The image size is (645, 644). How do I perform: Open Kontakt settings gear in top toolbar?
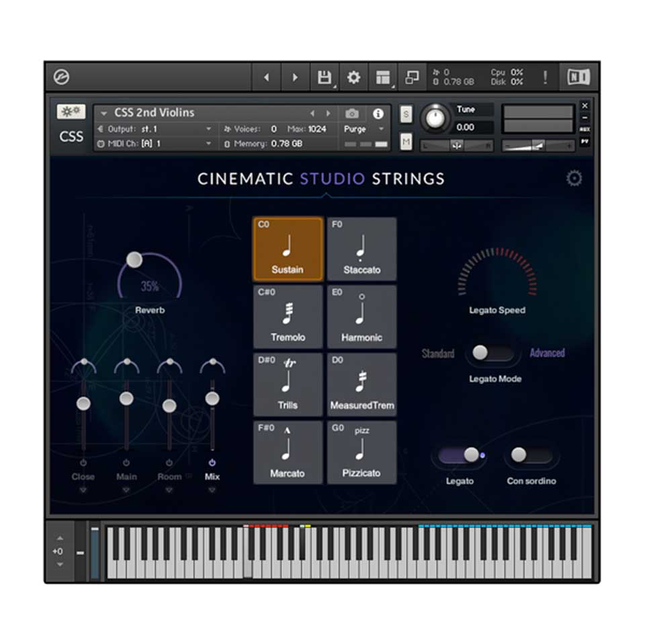[353, 77]
